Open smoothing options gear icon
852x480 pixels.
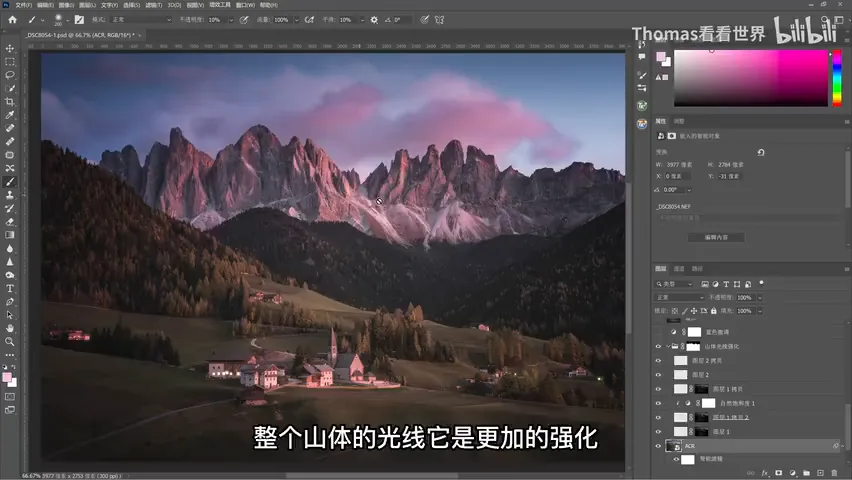(x=374, y=20)
